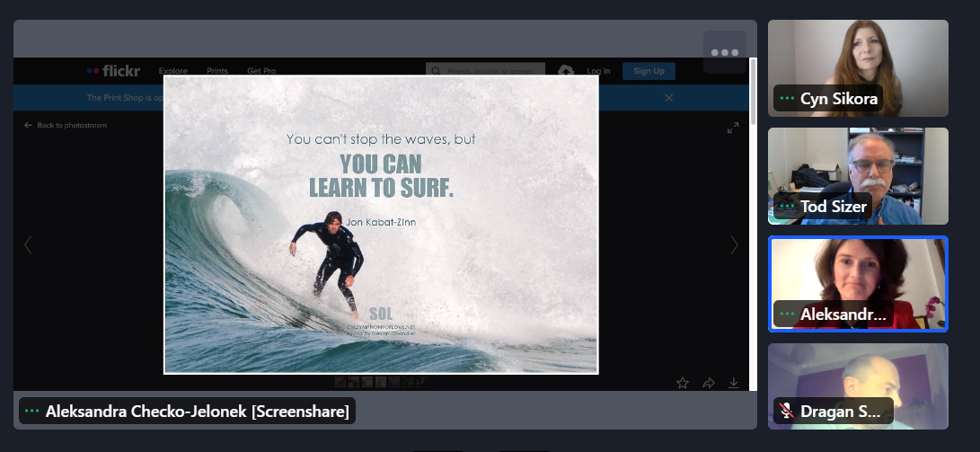Expand the photo with the fullscreen arrows icon

733,128
